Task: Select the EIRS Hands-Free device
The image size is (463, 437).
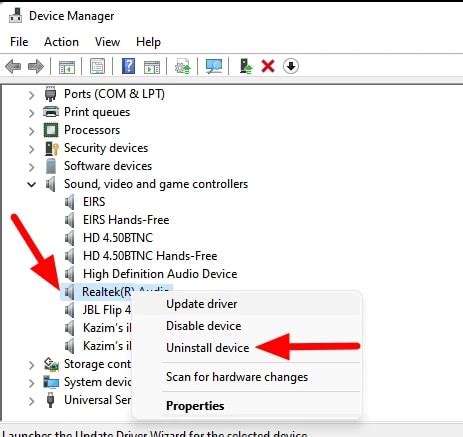Action: pyautogui.click(x=126, y=220)
